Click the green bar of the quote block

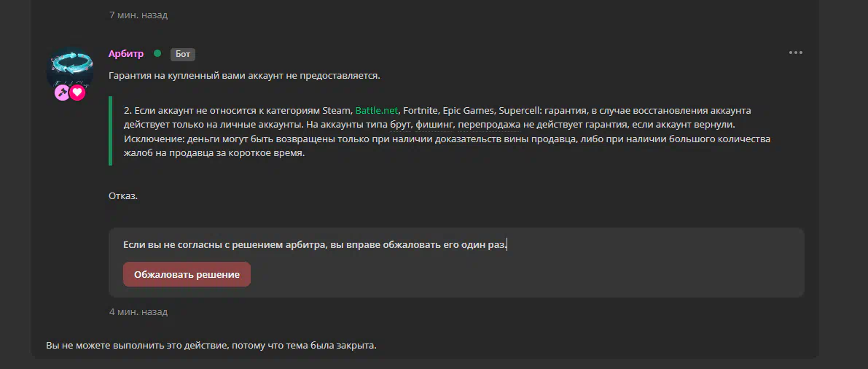pos(111,131)
